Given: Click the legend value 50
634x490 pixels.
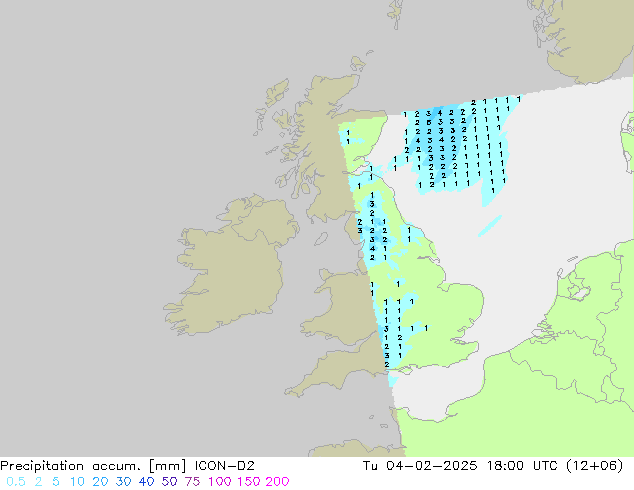Looking at the screenshot, I should [169, 482].
